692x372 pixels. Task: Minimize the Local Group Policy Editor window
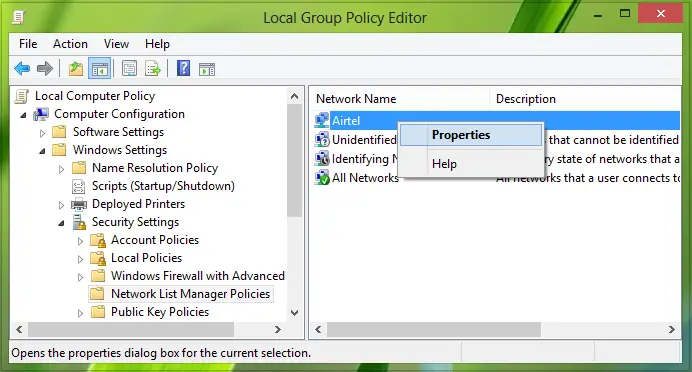pos(598,15)
